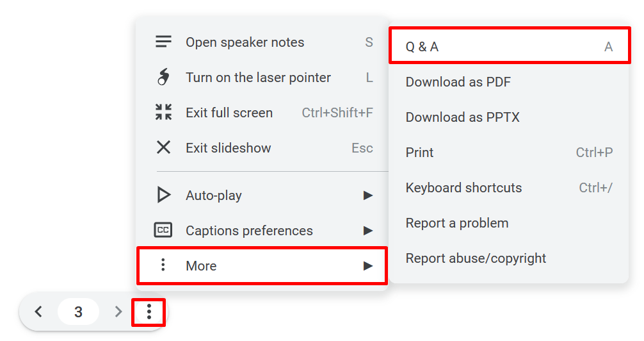Click the X exit slideshow icon
644x341 pixels.
(x=164, y=148)
